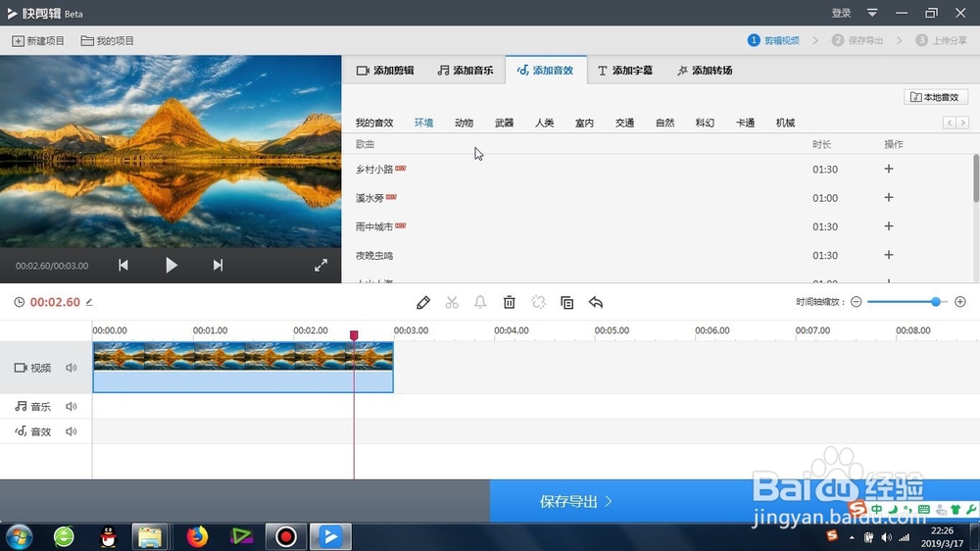Zoom in timeline with plus icon

[960, 302]
